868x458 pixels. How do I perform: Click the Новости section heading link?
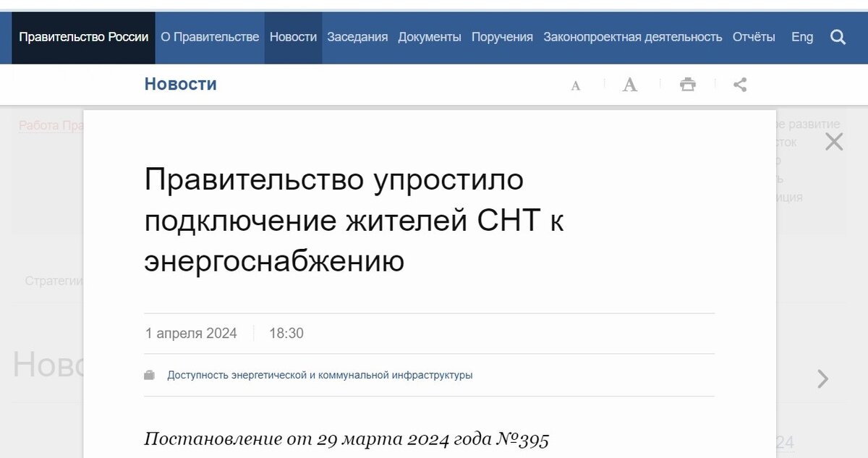(181, 84)
